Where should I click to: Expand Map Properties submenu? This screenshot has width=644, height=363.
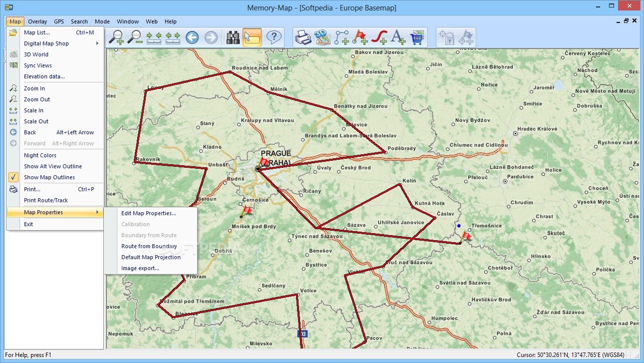point(55,212)
